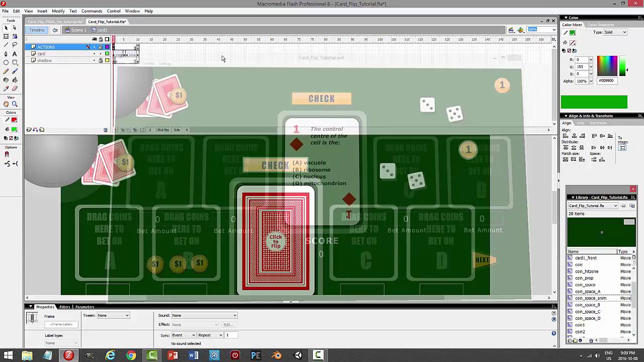Open Word from the taskbar

coord(194,355)
